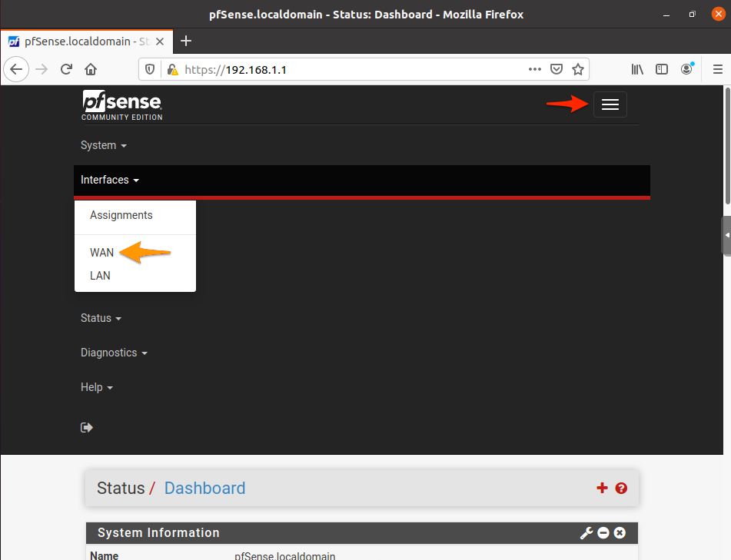Image resolution: width=731 pixels, height=560 pixels.
Task: Log out using the exit icon
Action: pyautogui.click(x=86, y=427)
